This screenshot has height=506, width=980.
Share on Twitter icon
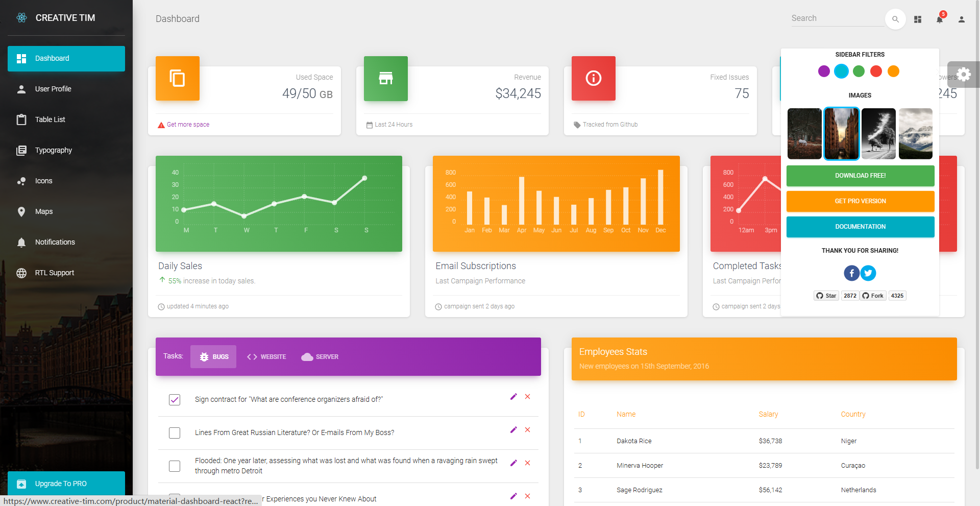coord(868,273)
